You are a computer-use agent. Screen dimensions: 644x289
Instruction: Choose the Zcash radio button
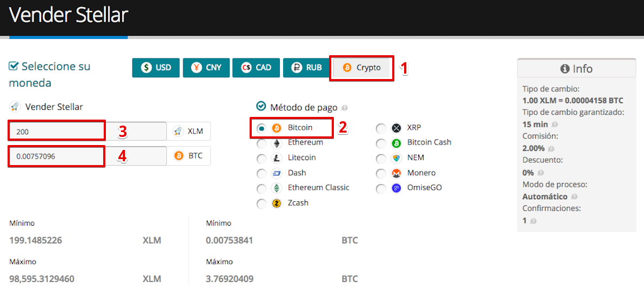(261, 204)
